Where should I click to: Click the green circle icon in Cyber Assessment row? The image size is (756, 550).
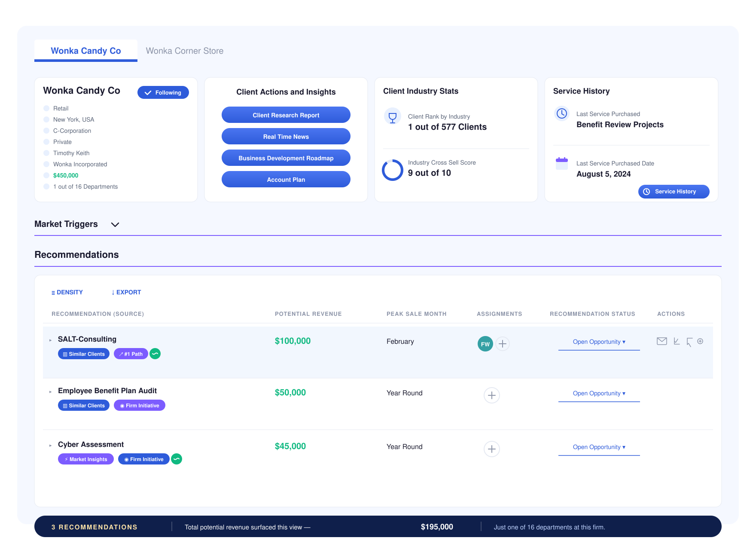177,459
